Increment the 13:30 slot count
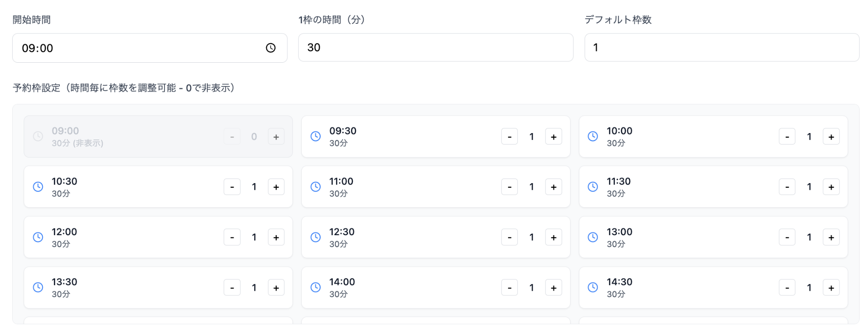This screenshot has width=868, height=331. tap(276, 288)
